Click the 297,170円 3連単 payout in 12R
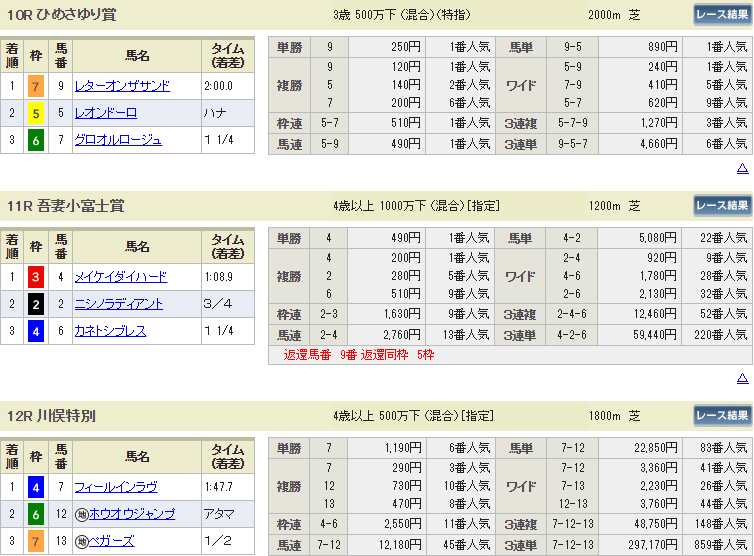754x556 pixels. coord(653,544)
